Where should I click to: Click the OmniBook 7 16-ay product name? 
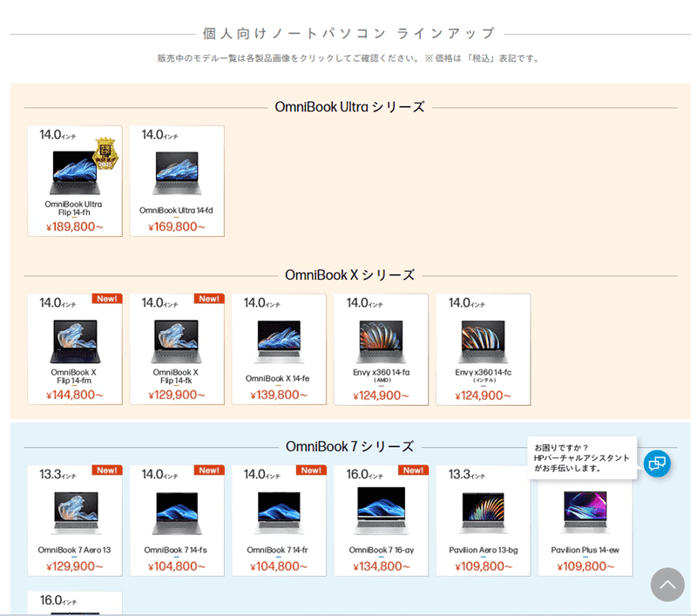tap(382, 550)
